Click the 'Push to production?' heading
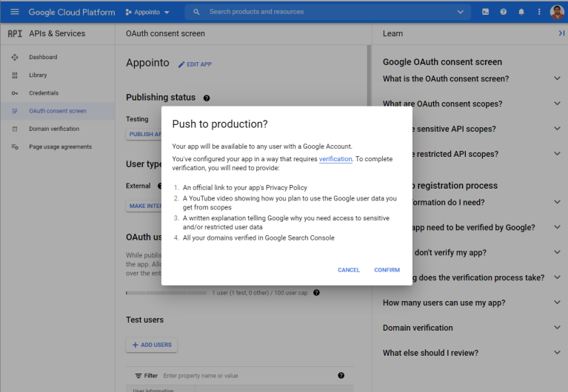 tap(220, 124)
